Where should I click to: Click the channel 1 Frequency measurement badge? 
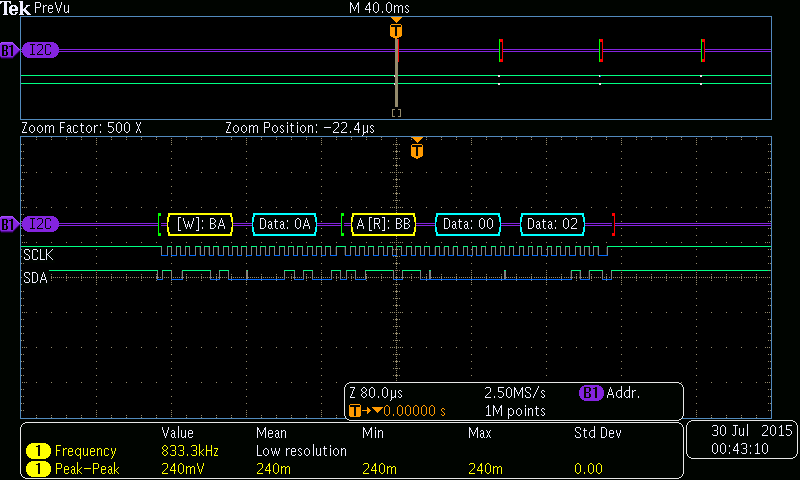(38, 451)
